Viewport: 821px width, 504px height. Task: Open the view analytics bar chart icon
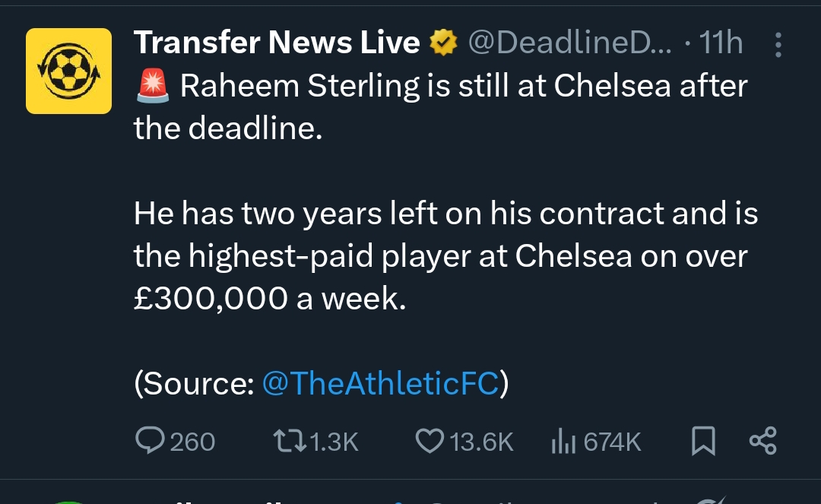pyautogui.click(x=562, y=441)
